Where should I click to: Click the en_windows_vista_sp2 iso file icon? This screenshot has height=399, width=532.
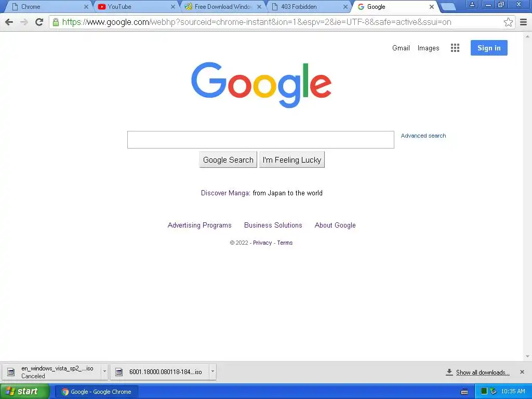click(x=11, y=372)
